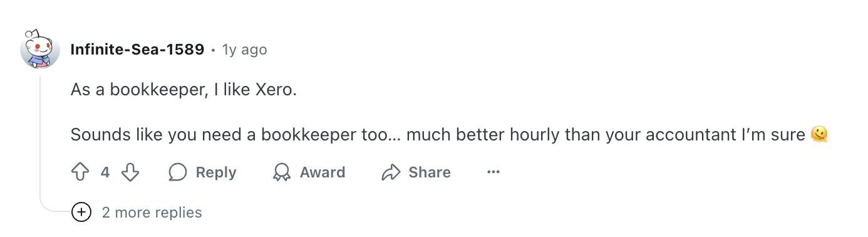Downvote the comment with the down arrow

tap(130, 172)
